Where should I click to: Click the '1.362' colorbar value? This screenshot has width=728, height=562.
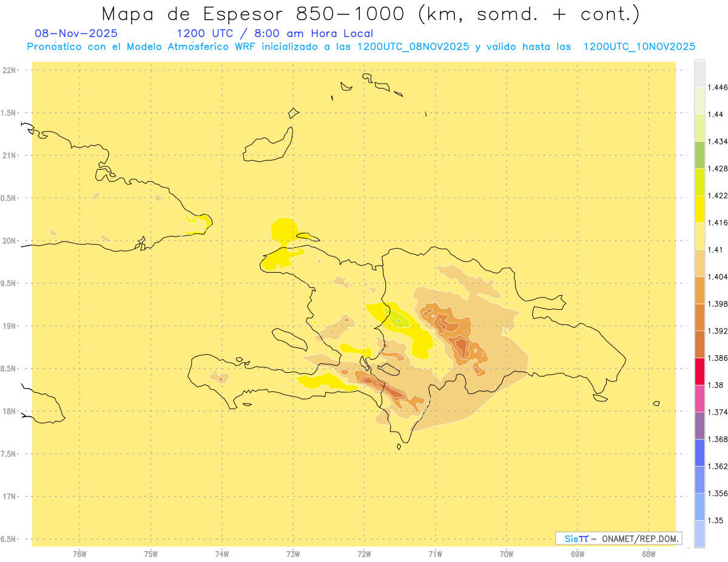click(x=718, y=466)
